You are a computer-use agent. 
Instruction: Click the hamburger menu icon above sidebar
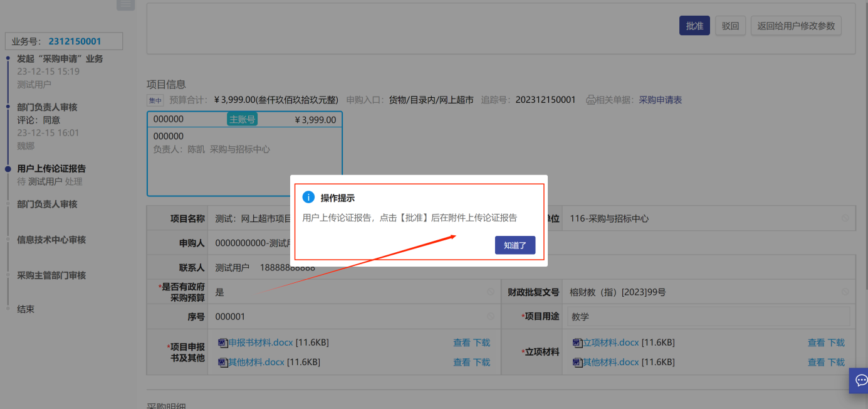click(x=125, y=4)
